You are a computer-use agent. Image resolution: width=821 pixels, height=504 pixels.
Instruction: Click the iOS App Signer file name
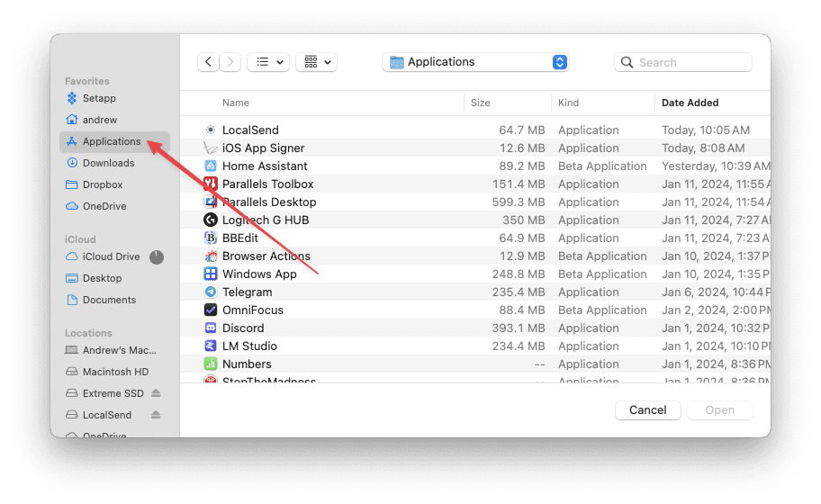264,148
